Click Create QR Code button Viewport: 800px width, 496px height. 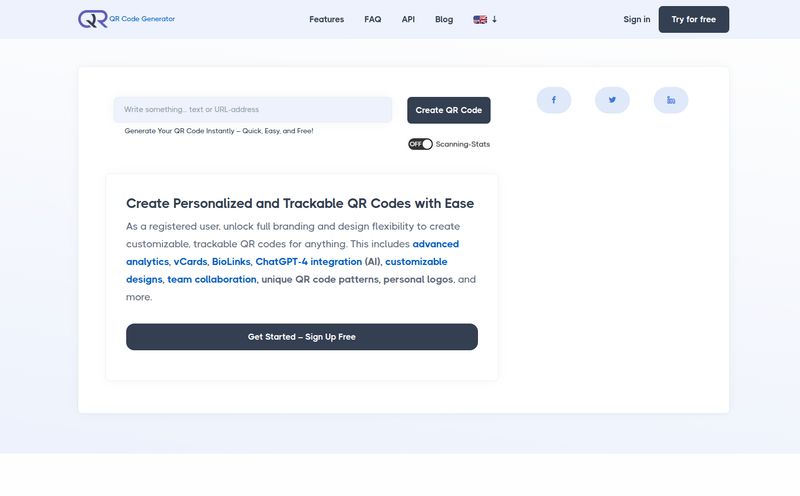click(x=449, y=110)
